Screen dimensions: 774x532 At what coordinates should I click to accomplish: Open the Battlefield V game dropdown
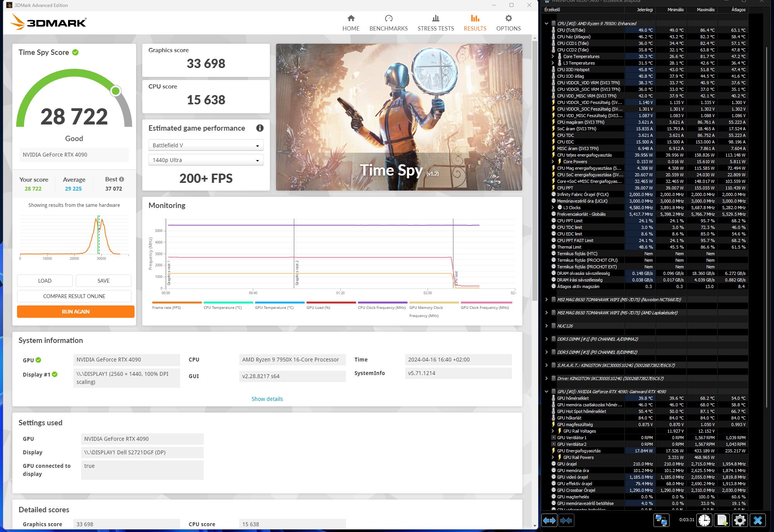pos(206,145)
